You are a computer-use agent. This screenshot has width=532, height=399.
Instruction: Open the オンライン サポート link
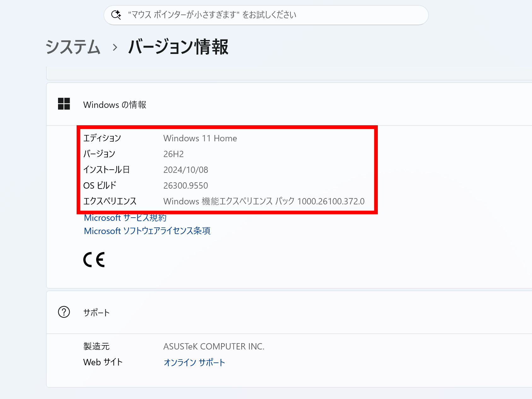pos(194,362)
